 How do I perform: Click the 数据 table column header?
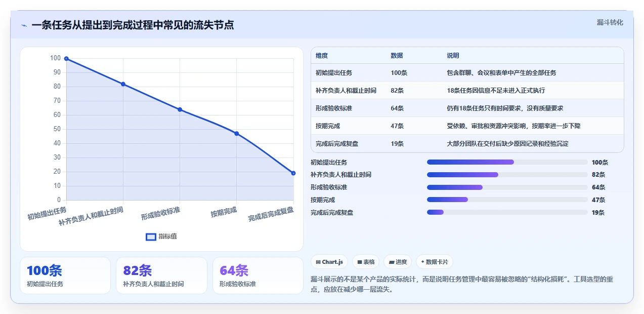[x=397, y=56]
